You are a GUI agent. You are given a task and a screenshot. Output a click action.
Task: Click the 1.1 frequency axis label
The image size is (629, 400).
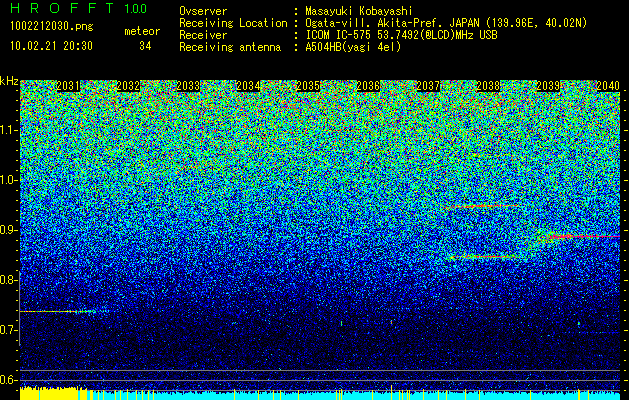pos(8,130)
